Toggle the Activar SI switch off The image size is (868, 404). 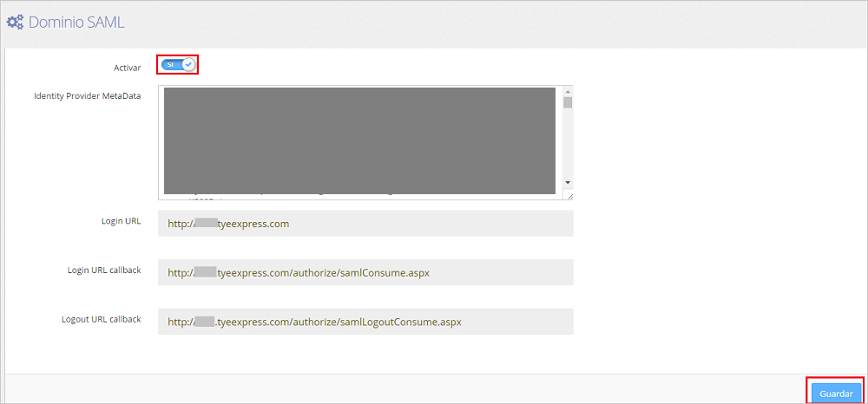pyautogui.click(x=178, y=65)
